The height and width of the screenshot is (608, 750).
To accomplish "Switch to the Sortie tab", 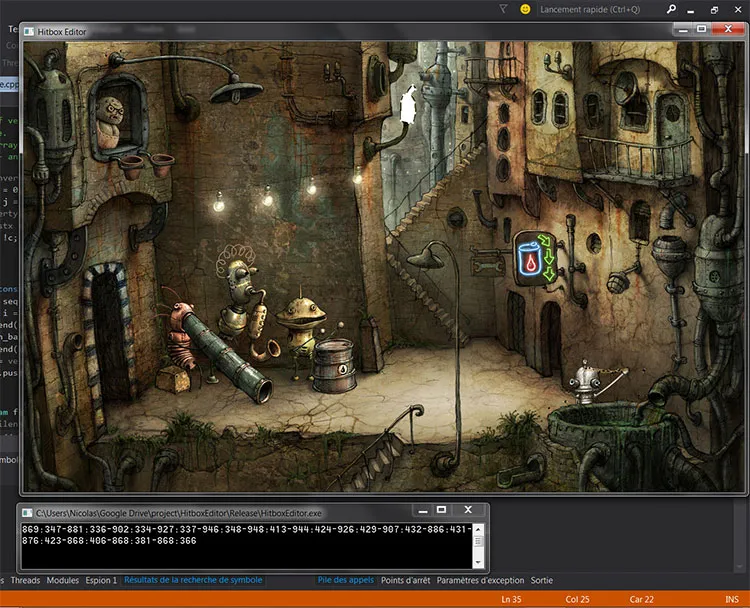I will click(542, 580).
